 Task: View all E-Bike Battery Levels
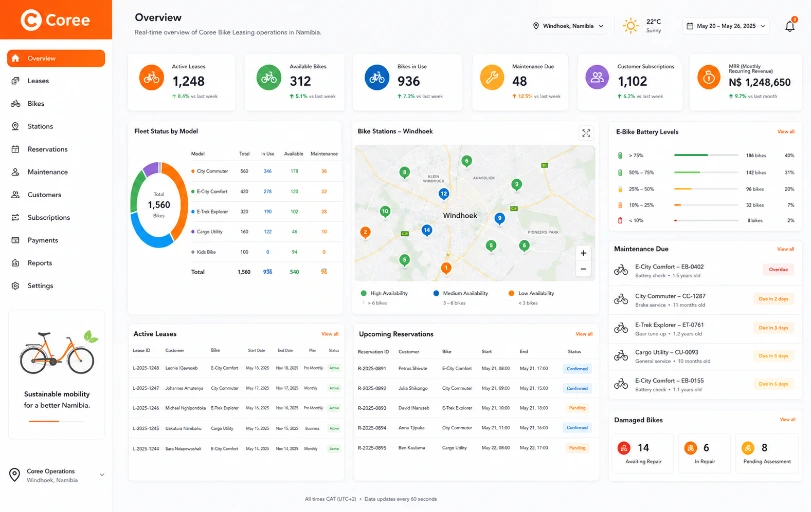[786, 132]
